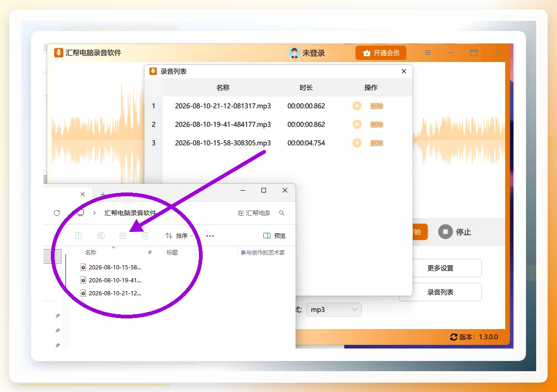
Task: Click the 名称 header in the 录音列表 dialog
Action: click(223, 87)
